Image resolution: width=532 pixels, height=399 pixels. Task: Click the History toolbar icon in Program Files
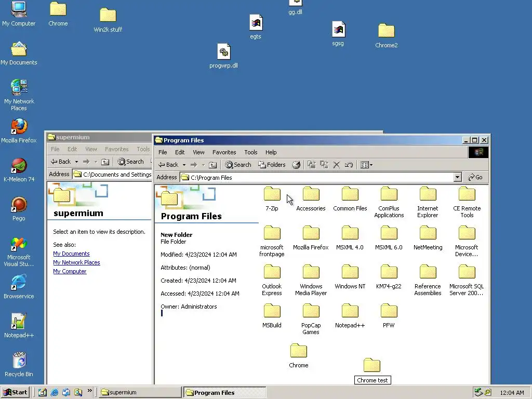[x=296, y=165]
